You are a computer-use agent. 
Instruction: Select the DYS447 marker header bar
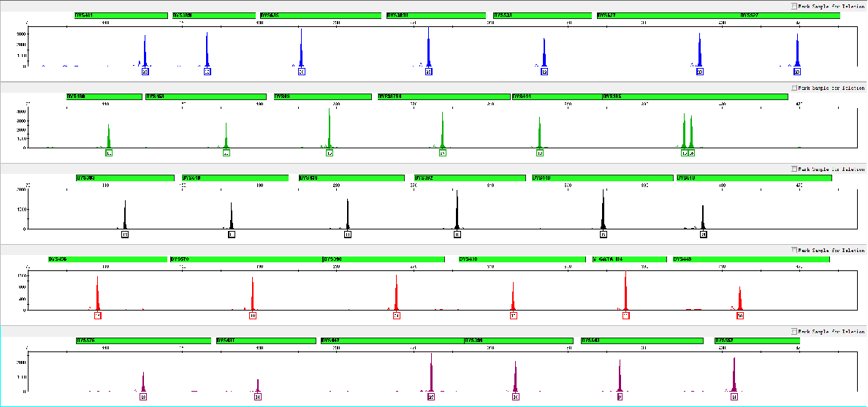coord(392,341)
